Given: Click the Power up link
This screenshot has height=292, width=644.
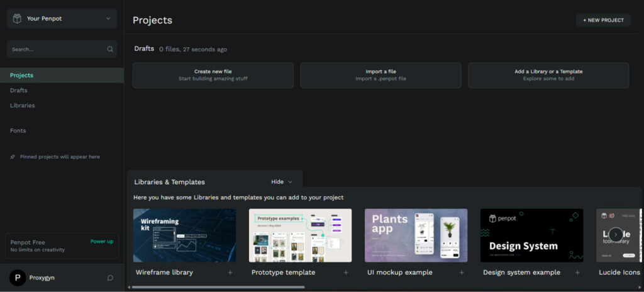Looking at the screenshot, I should coord(102,242).
